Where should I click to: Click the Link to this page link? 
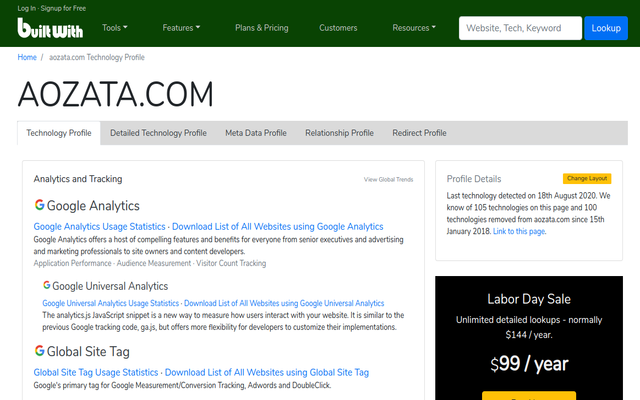point(519,231)
